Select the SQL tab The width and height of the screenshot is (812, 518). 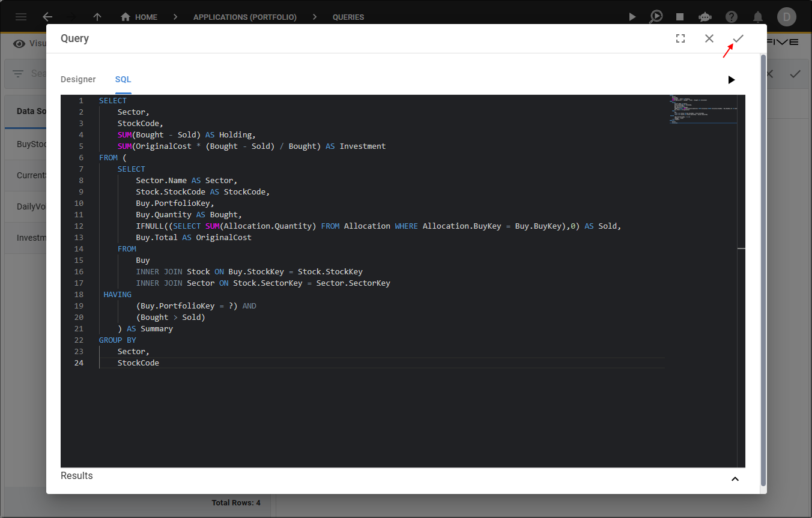(123, 79)
